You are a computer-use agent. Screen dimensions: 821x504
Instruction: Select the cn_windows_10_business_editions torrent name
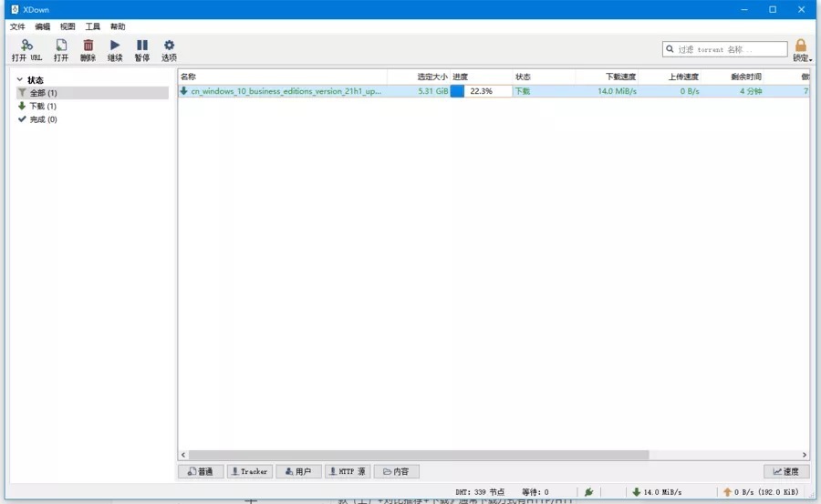point(286,91)
